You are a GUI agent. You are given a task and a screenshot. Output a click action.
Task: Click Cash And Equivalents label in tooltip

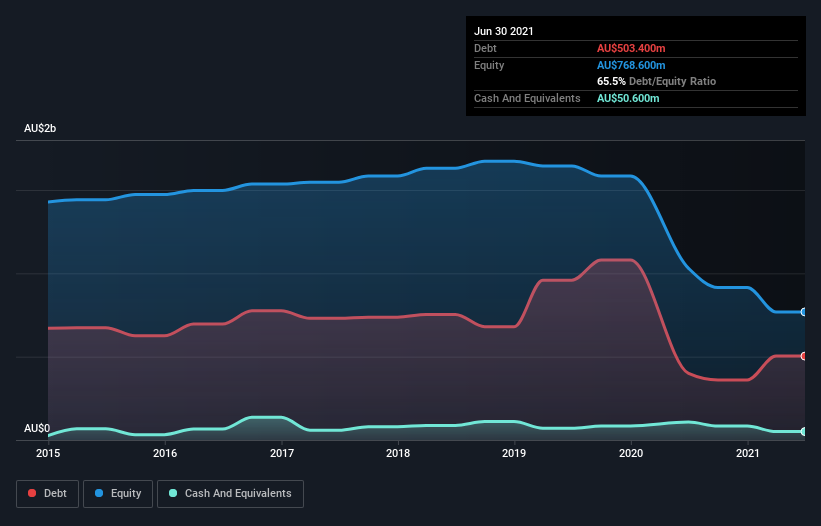pos(527,98)
